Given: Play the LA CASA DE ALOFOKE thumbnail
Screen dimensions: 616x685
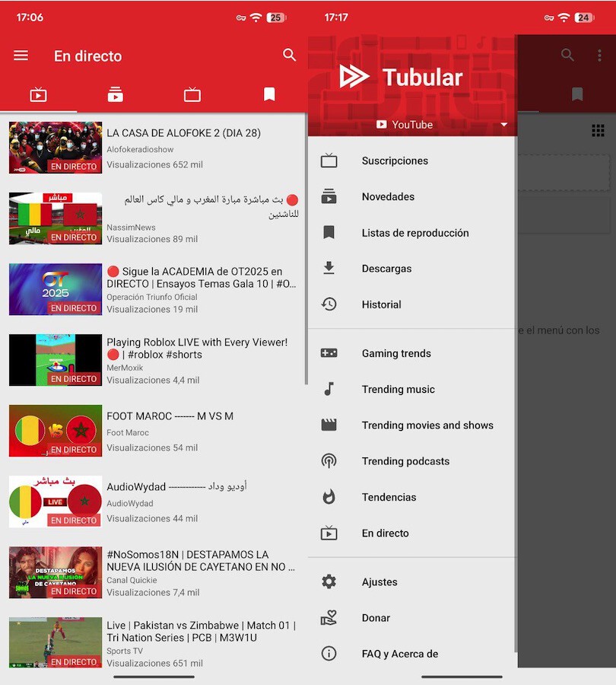Looking at the screenshot, I should (55, 147).
